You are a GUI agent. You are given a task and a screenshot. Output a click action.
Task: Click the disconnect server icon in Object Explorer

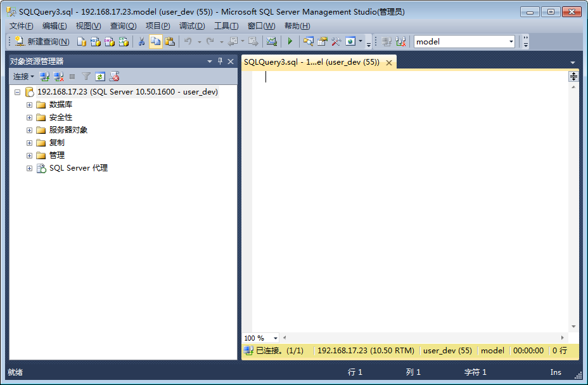(x=58, y=77)
